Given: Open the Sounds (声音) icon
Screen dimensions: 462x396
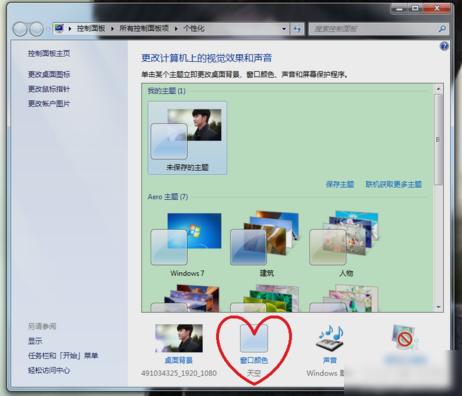Looking at the screenshot, I should click(330, 338).
